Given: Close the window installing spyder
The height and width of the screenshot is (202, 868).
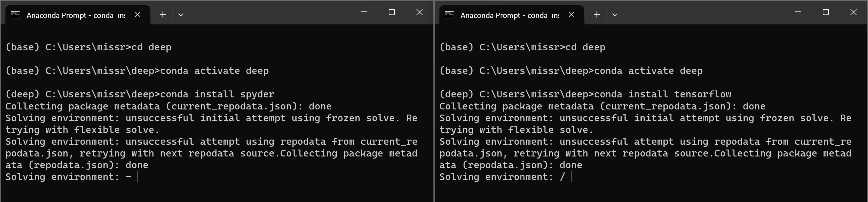Looking at the screenshot, I should 420,12.
